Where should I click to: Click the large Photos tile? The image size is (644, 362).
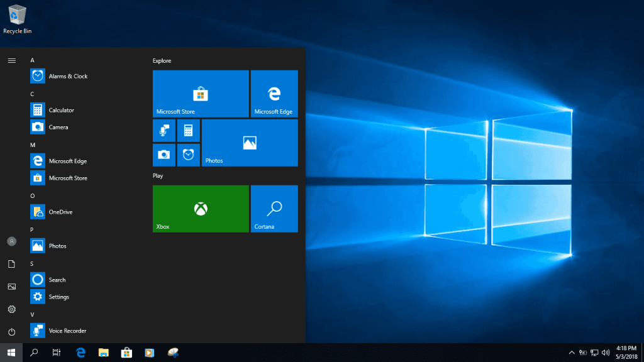point(250,143)
